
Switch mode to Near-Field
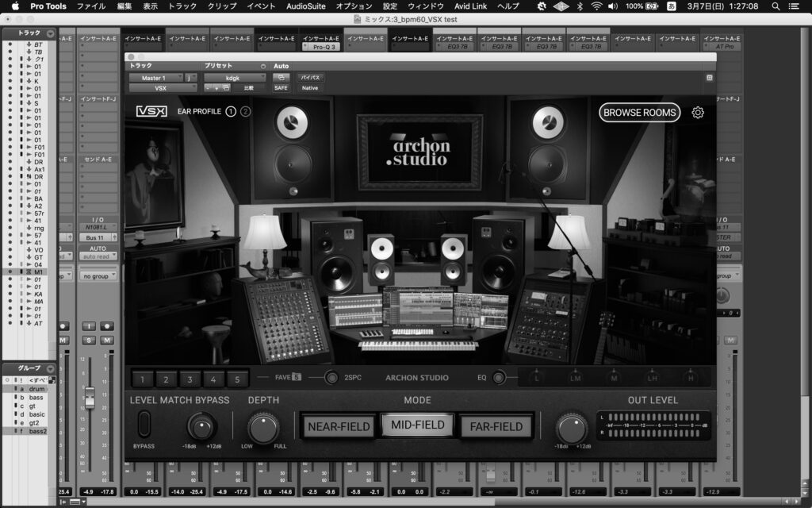point(339,426)
